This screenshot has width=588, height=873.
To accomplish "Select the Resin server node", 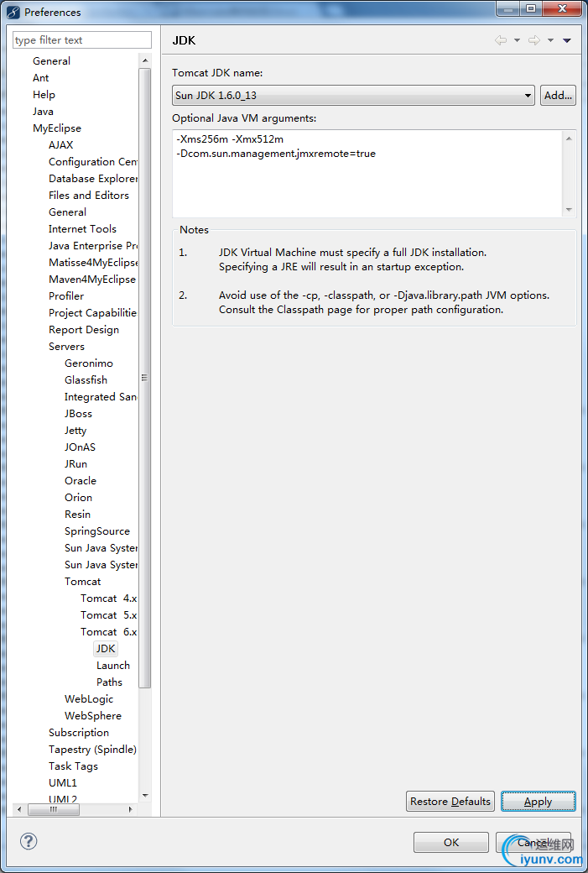I will (x=77, y=514).
